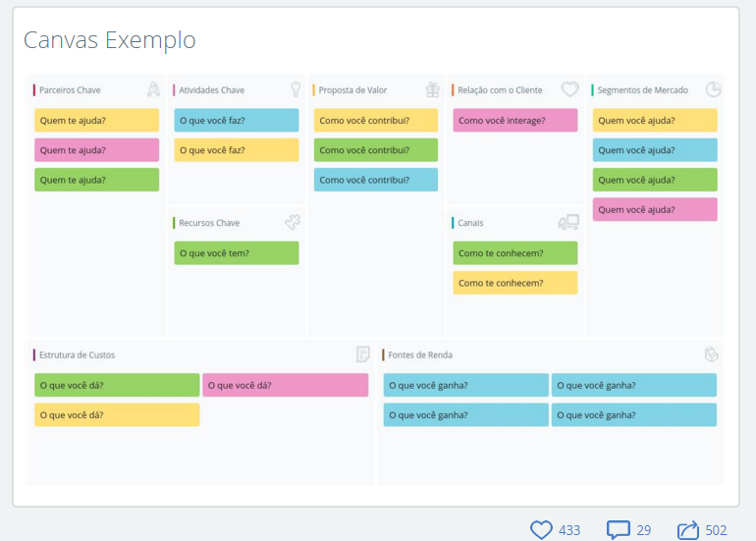The height and width of the screenshot is (541, 756).
Task: Select pink 'O que você dá?' note
Action: pos(285,385)
